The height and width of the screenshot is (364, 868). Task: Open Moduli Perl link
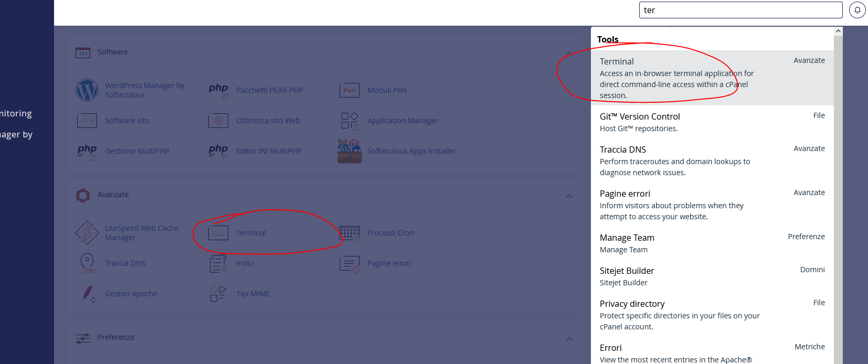(x=387, y=90)
